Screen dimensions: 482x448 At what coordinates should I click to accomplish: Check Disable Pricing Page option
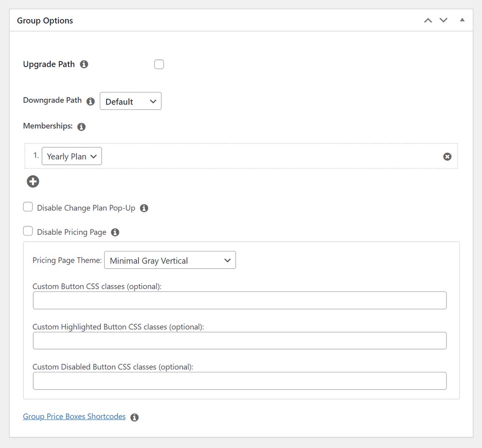click(x=28, y=231)
